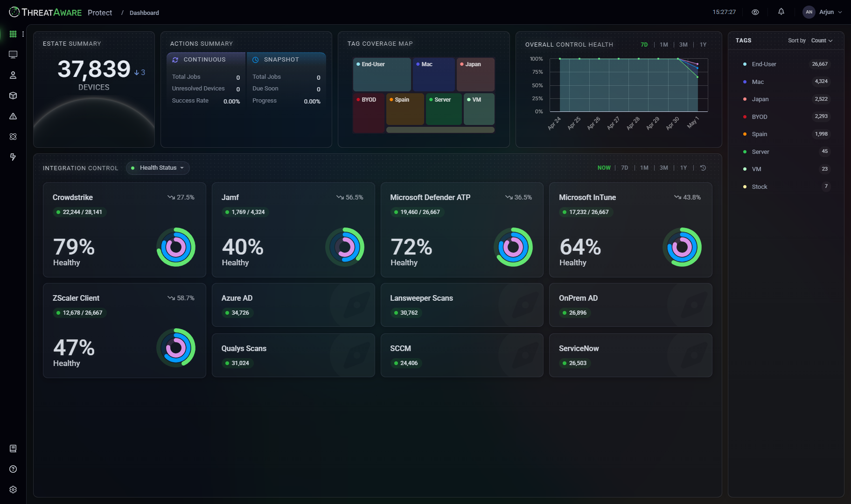
Task: Click the End-User tile in coverage map
Action: [382, 75]
